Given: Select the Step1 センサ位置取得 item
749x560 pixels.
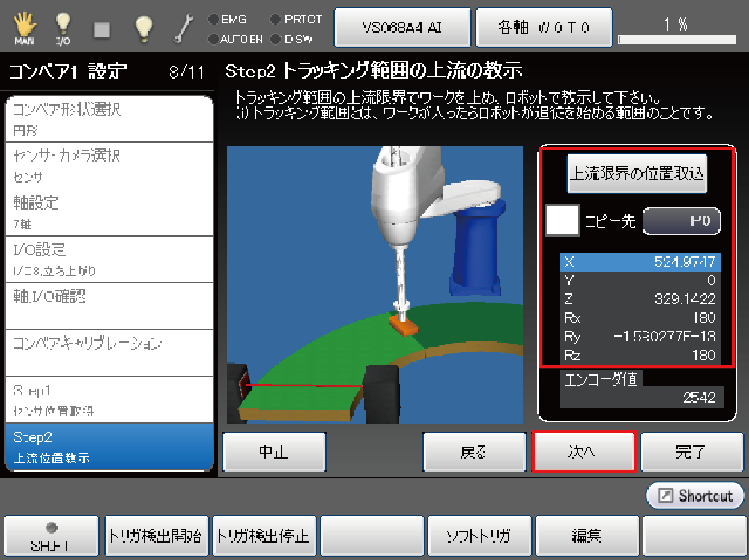Looking at the screenshot, I should (109, 400).
